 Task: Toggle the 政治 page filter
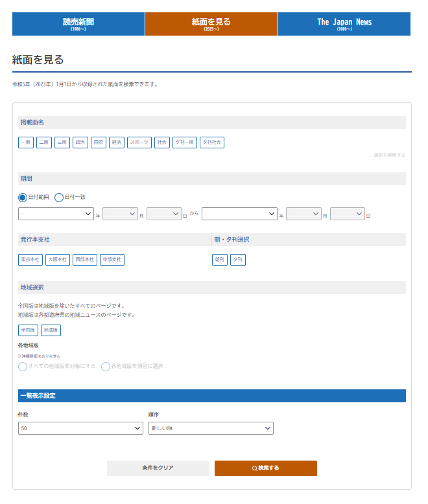coord(80,143)
